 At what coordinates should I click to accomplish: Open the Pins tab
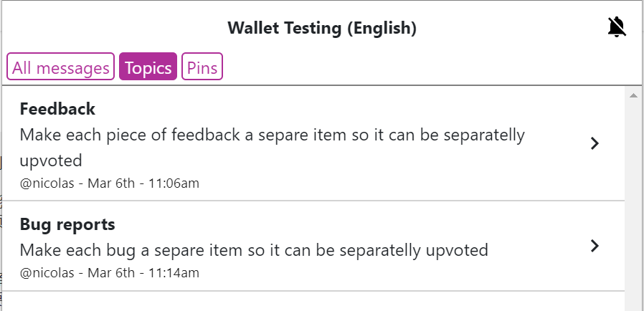(x=202, y=67)
